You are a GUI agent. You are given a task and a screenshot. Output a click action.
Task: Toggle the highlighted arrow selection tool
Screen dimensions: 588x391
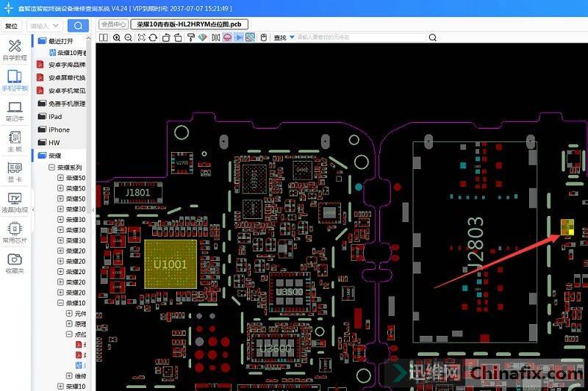click(239, 37)
